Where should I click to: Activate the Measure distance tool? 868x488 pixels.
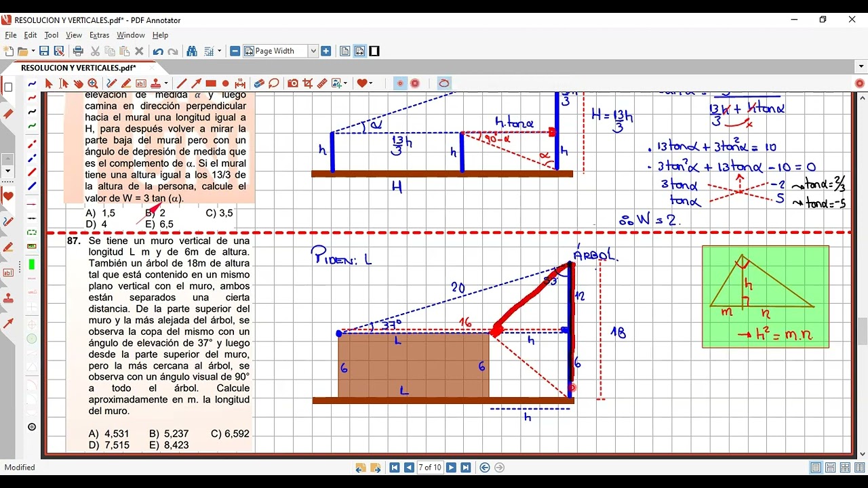point(240,83)
